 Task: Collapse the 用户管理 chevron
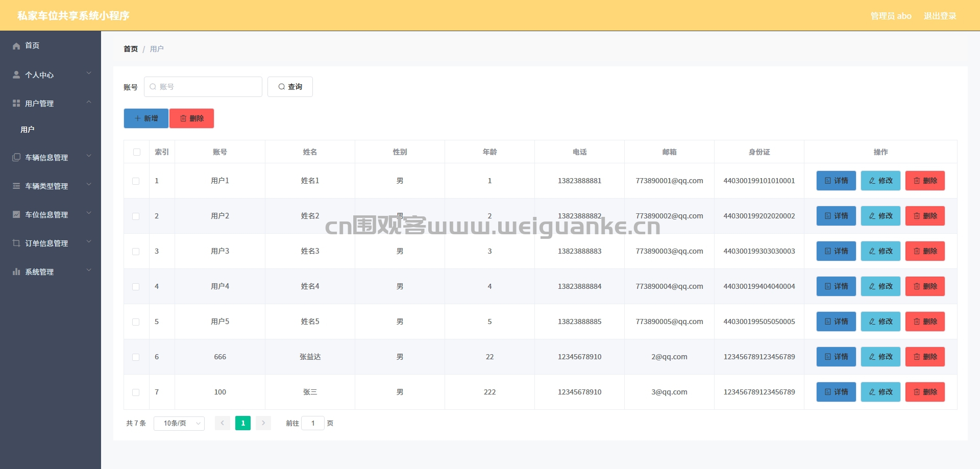(89, 102)
